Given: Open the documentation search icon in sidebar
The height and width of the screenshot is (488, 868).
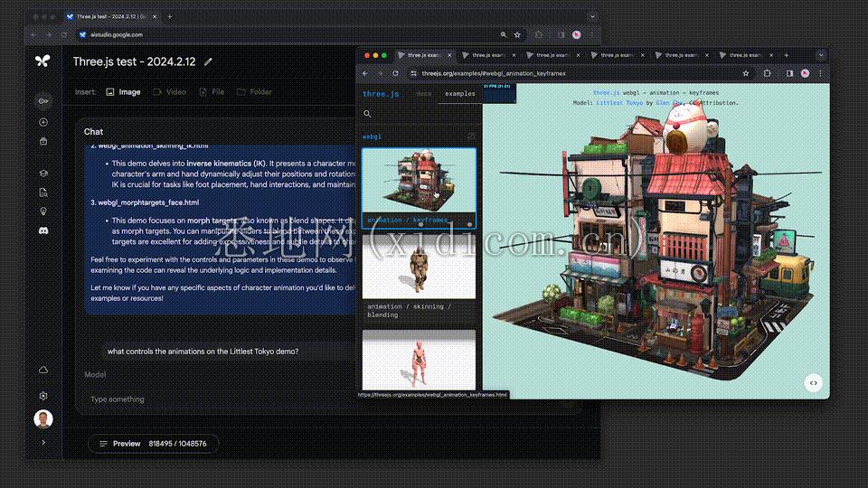Looking at the screenshot, I should pos(43,192).
